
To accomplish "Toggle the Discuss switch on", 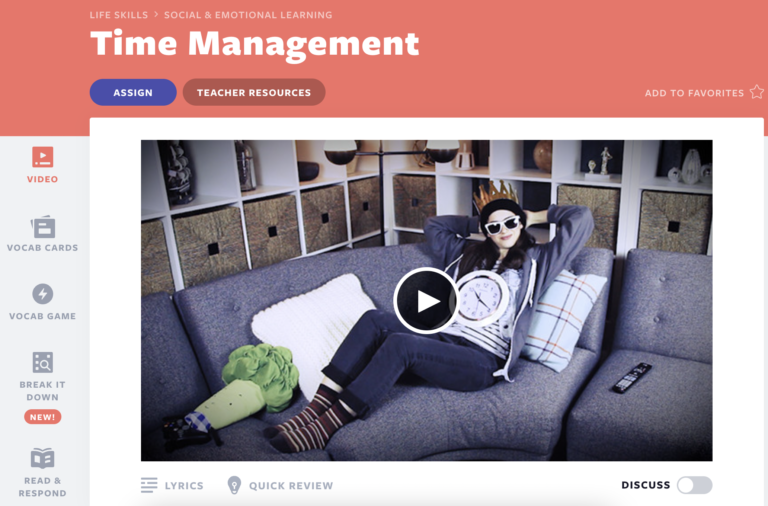I will click(694, 485).
